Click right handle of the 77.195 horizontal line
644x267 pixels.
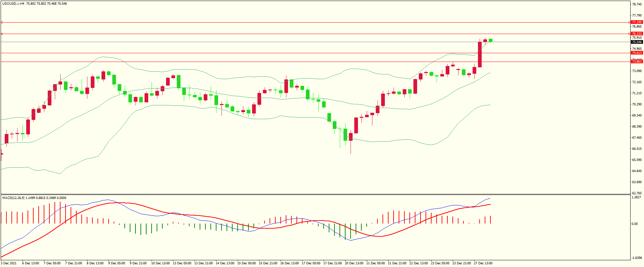[629, 23]
